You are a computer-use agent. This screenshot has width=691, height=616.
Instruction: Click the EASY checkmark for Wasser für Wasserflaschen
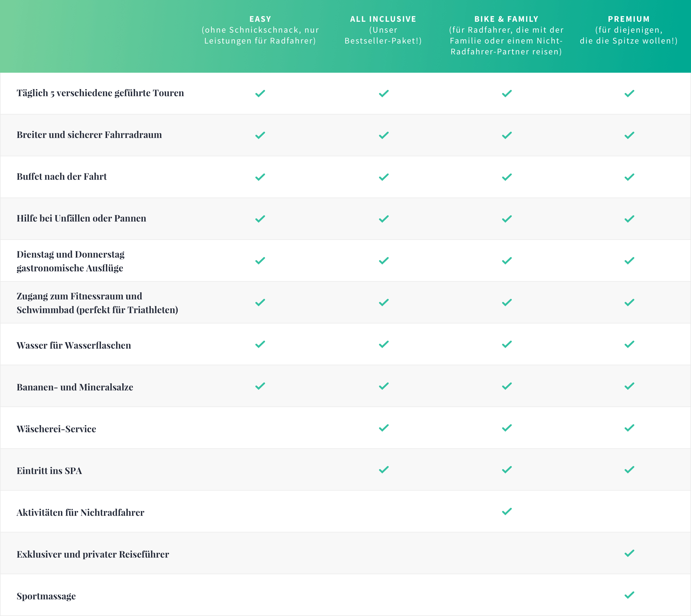click(x=260, y=344)
